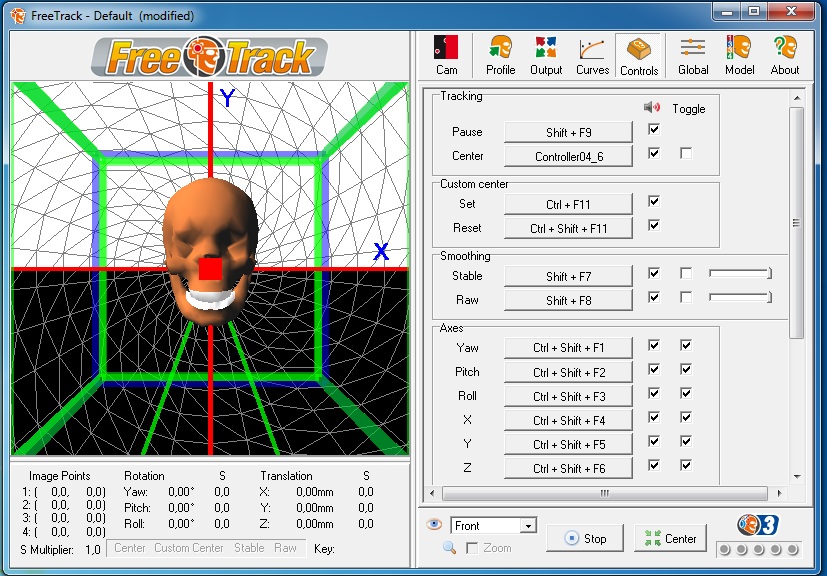Click the magnifier zoom icon

(449, 547)
